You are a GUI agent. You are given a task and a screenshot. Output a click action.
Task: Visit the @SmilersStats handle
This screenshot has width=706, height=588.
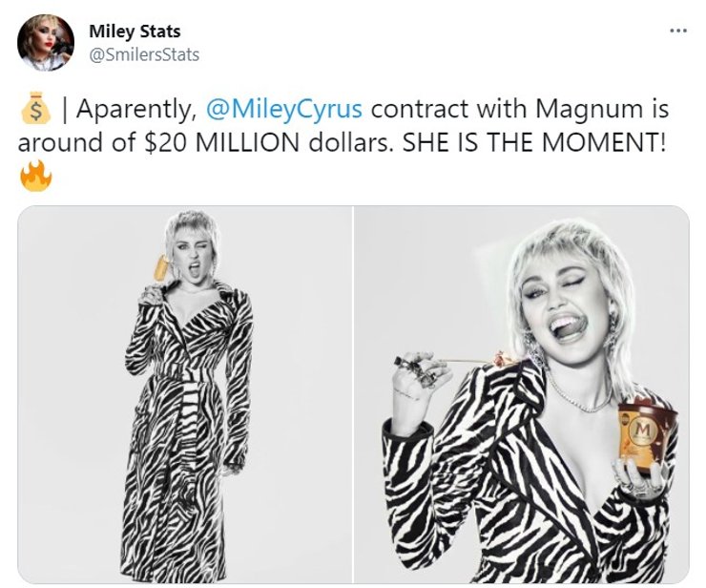click(x=144, y=54)
